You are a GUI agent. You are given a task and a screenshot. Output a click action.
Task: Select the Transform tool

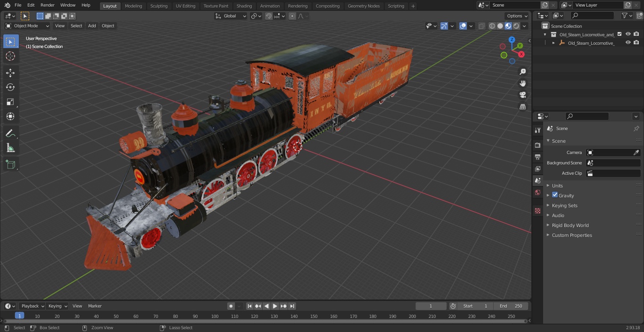(10, 116)
